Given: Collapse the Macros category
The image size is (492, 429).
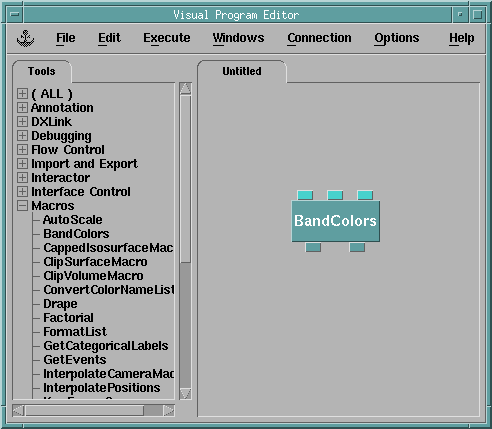Looking at the screenshot, I should click(22, 206).
